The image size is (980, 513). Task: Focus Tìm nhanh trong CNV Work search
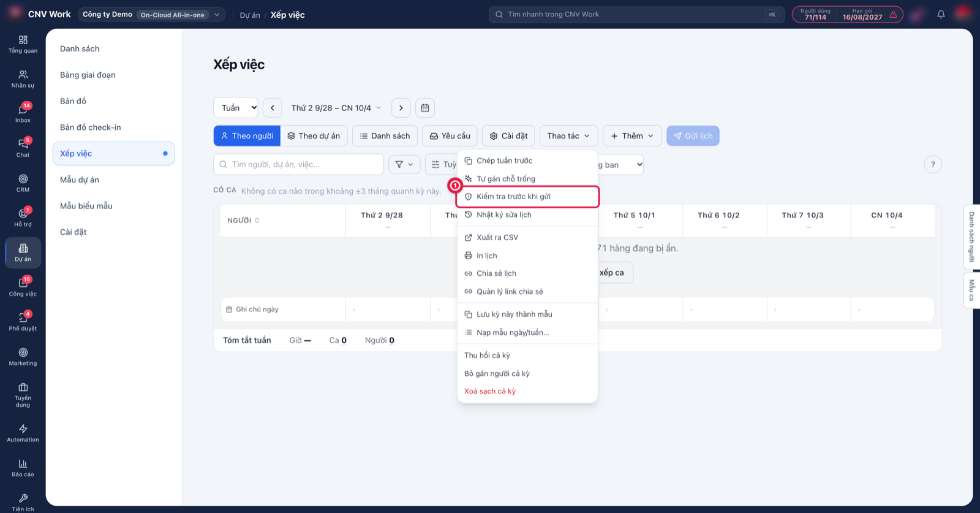coord(636,14)
